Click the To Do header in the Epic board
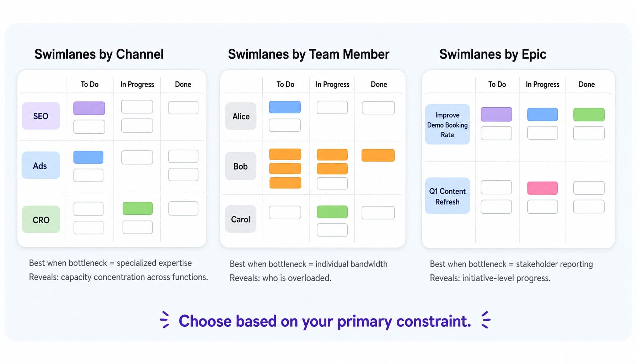The width and height of the screenshot is (637, 364). tap(497, 85)
